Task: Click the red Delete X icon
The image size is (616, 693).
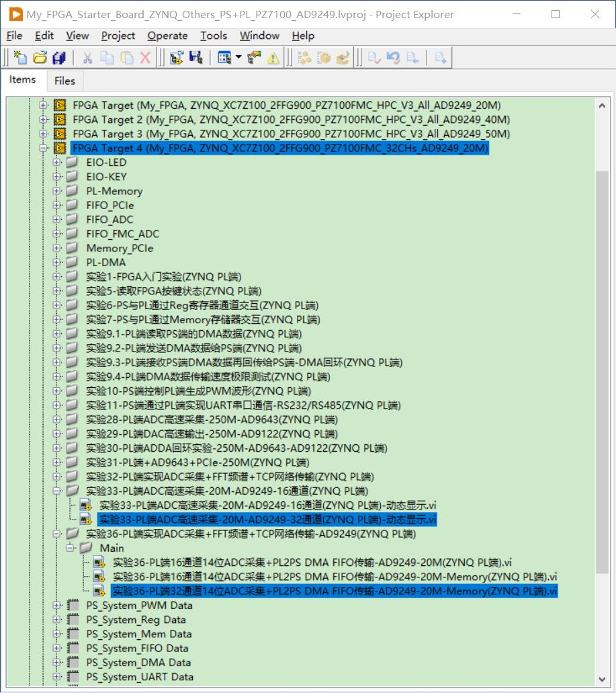Action: [145, 57]
